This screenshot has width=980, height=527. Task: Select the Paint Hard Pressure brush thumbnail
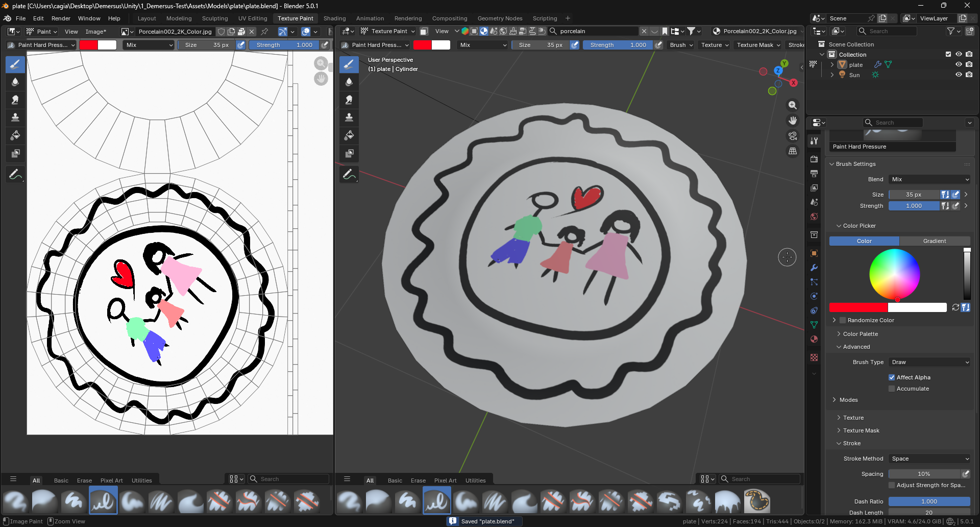coord(103,500)
